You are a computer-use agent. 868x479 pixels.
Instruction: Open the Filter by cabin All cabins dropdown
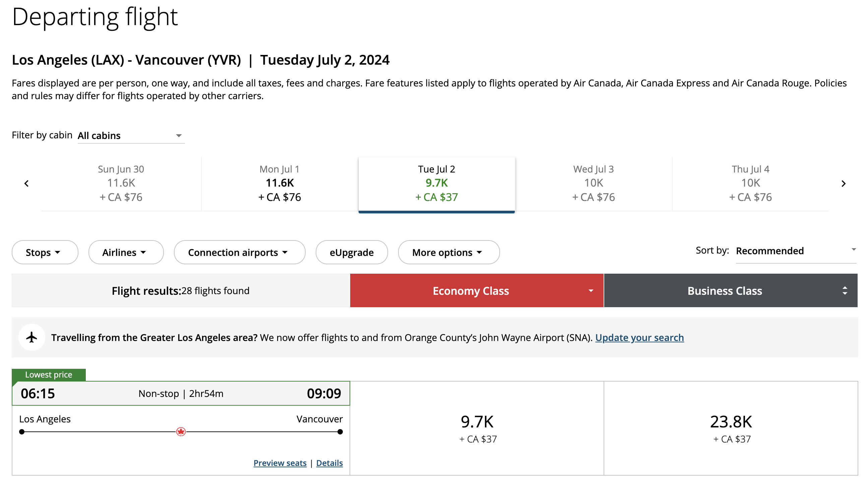coord(131,135)
